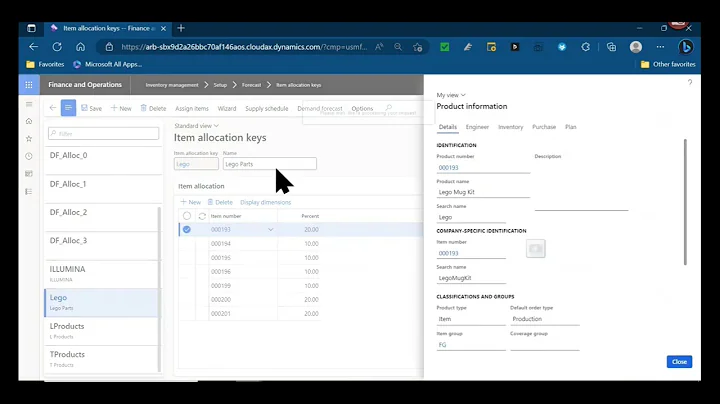
Task: Open Modules list icon in sidebar
Action: pyautogui.click(x=29, y=191)
